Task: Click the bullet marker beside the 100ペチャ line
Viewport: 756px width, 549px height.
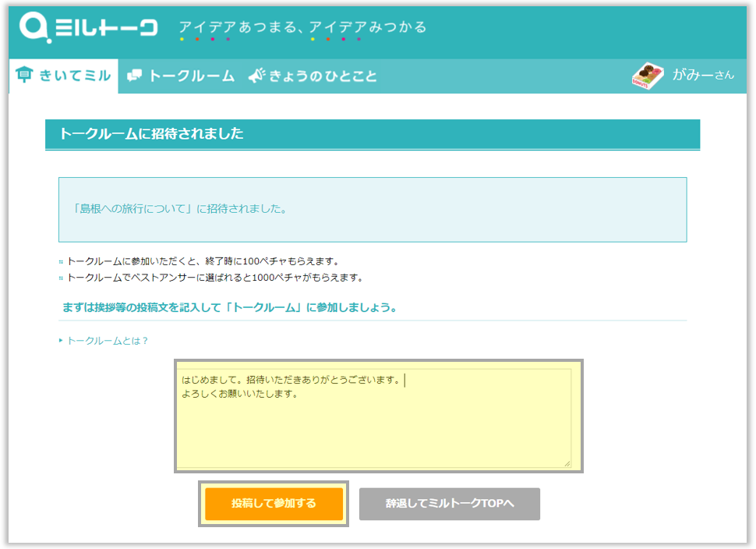Action: pos(61,262)
